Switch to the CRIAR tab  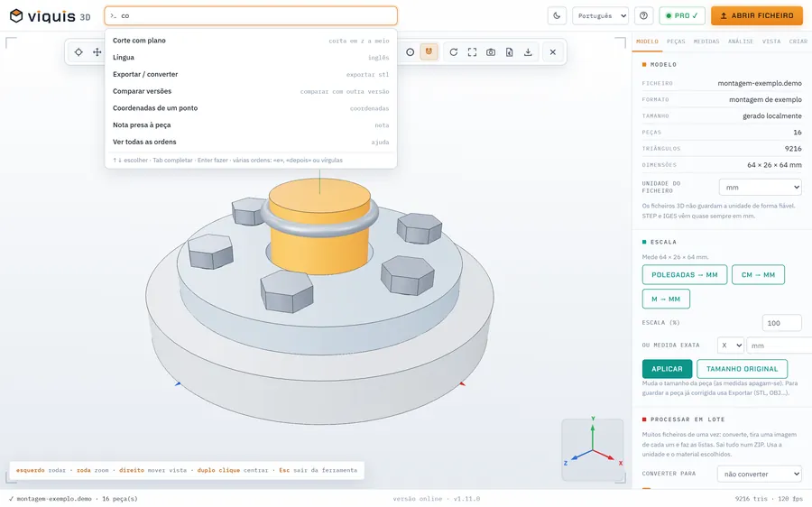[x=798, y=41]
